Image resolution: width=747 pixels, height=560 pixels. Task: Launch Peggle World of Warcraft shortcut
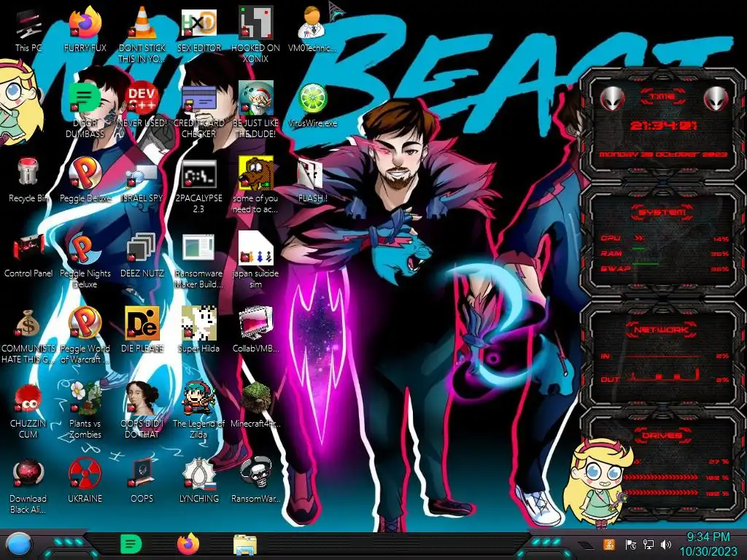85,335
